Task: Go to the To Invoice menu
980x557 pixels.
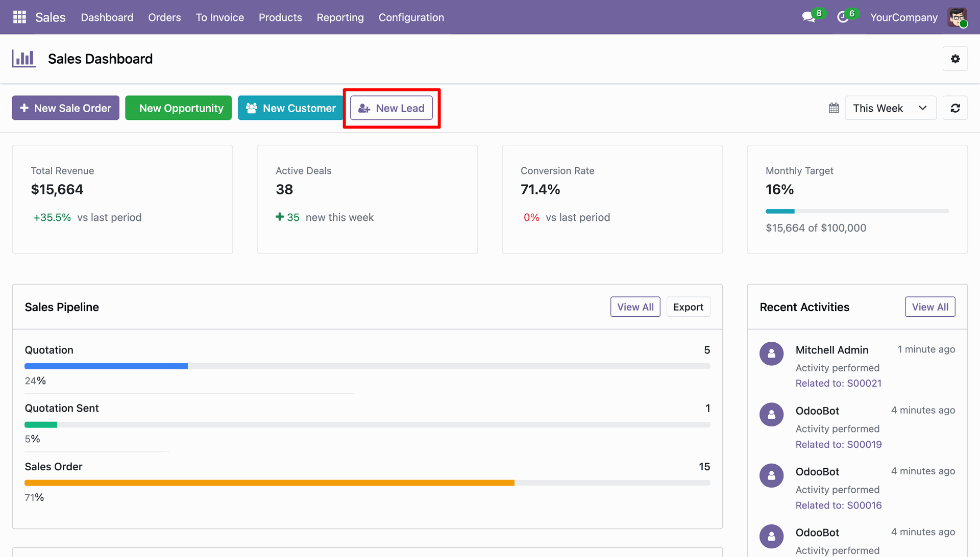Action: point(219,17)
